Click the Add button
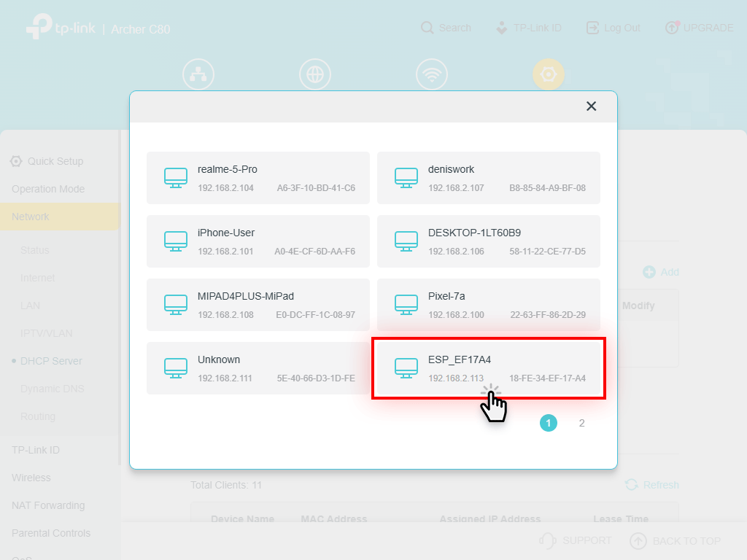Image resolution: width=747 pixels, height=560 pixels. click(660, 271)
